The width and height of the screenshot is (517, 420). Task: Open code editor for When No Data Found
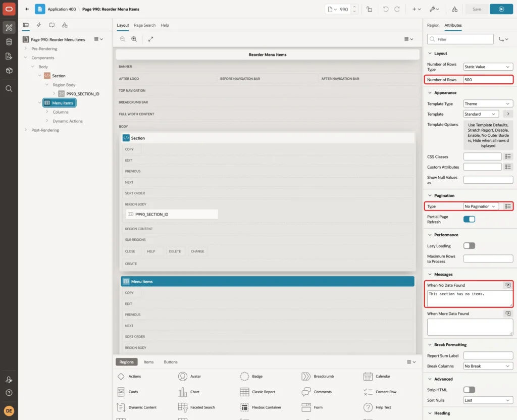pyautogui.click(x=508, y=285)
